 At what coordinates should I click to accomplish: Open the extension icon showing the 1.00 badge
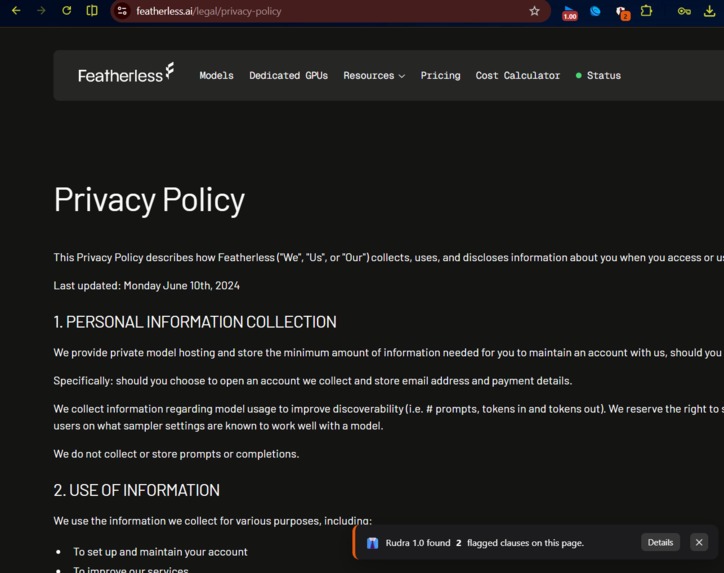570,12
